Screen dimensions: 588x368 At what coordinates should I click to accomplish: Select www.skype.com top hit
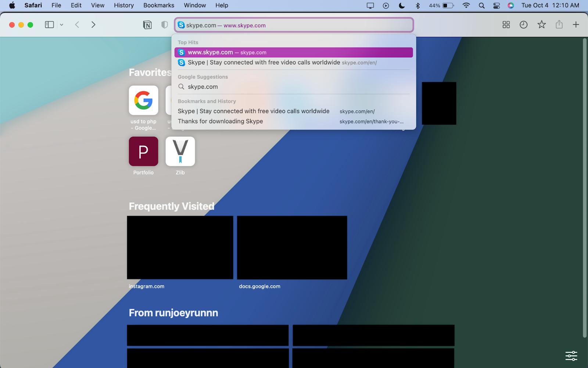294,52
